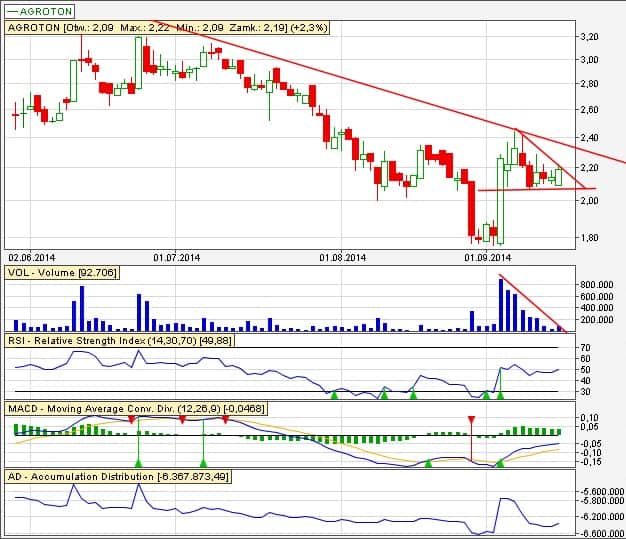Select the red descending trendline over volume bars
This screenshot has width=626, height=539.
[532, 301]
